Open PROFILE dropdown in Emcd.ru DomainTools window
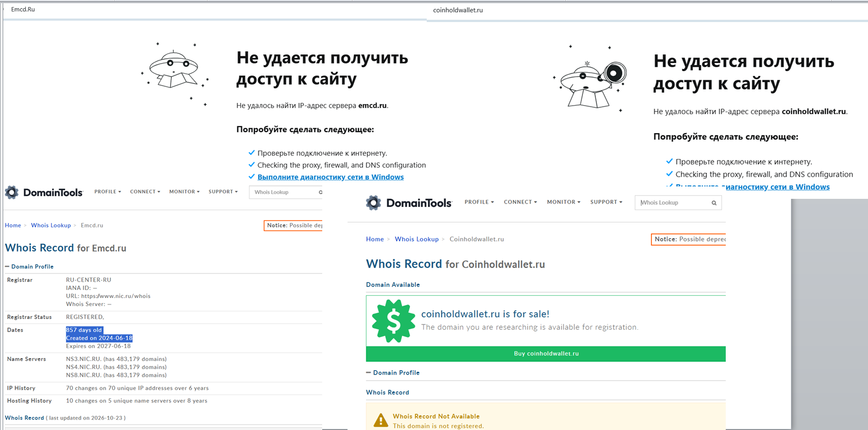 [x=108, y=192]
